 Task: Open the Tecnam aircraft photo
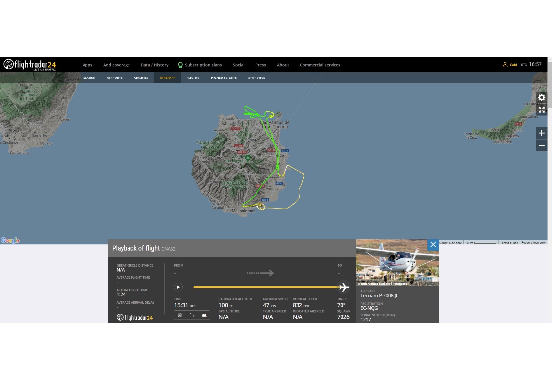pos(397,263)
